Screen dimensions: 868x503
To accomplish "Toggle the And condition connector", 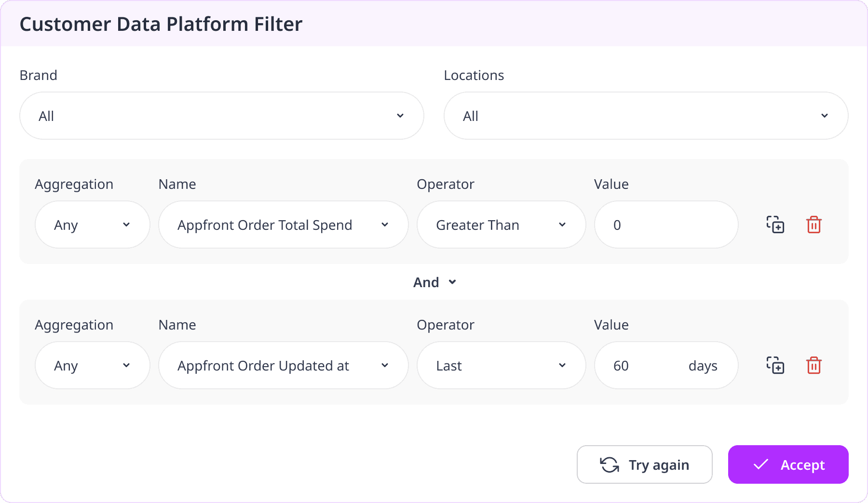I will tap(434, 282).
